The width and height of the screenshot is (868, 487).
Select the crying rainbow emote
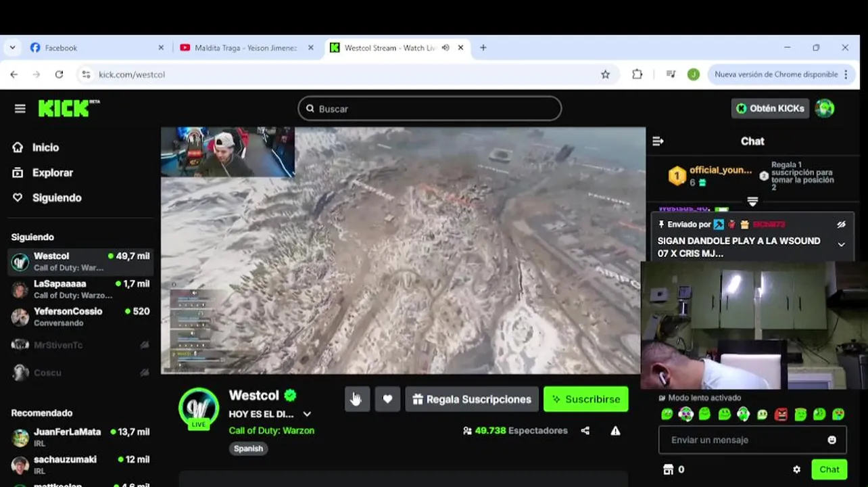[838, 414]
